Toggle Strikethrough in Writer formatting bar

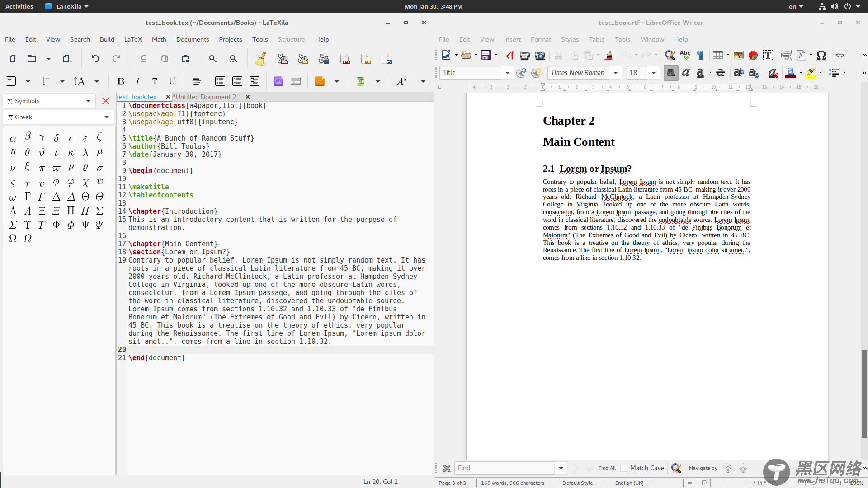[x=721, y=73]
